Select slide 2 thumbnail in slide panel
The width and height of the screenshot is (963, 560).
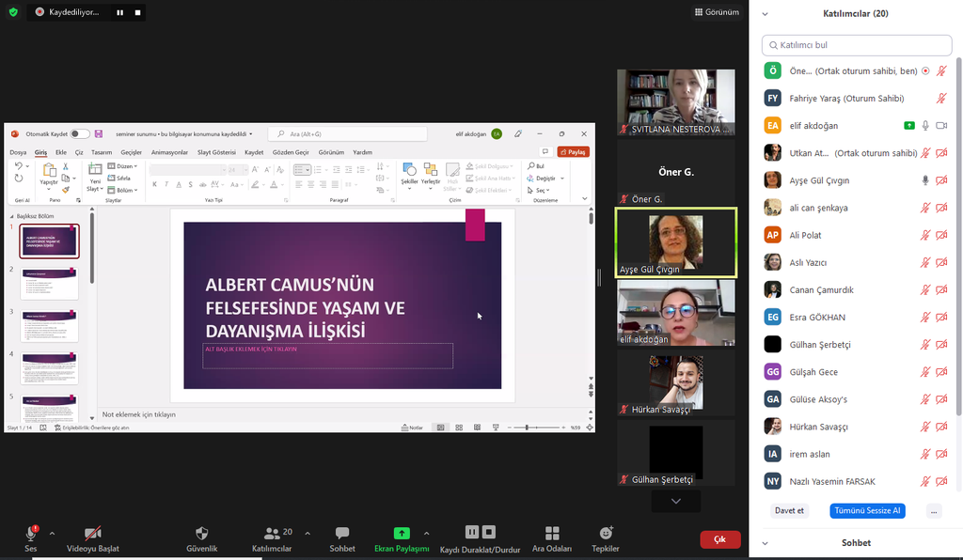49,284
